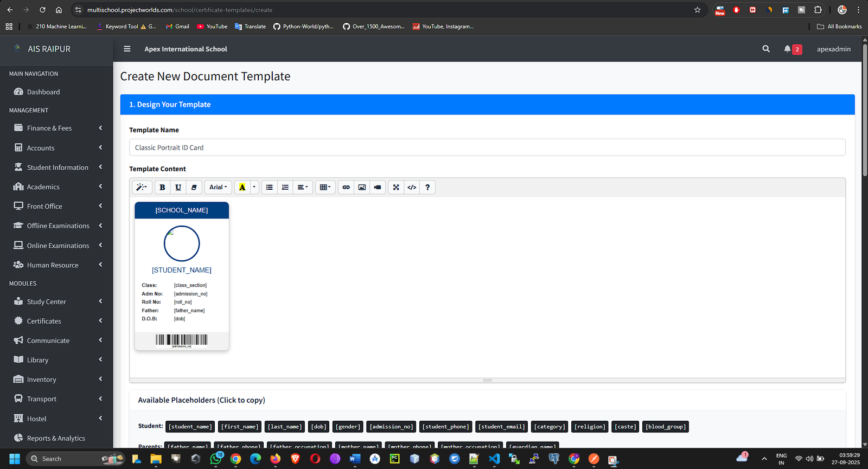Image resolution: width=868 pixels, height=469 pixels.
Task: Click the eraser remove-formatting icon
Action: point(194,188)
